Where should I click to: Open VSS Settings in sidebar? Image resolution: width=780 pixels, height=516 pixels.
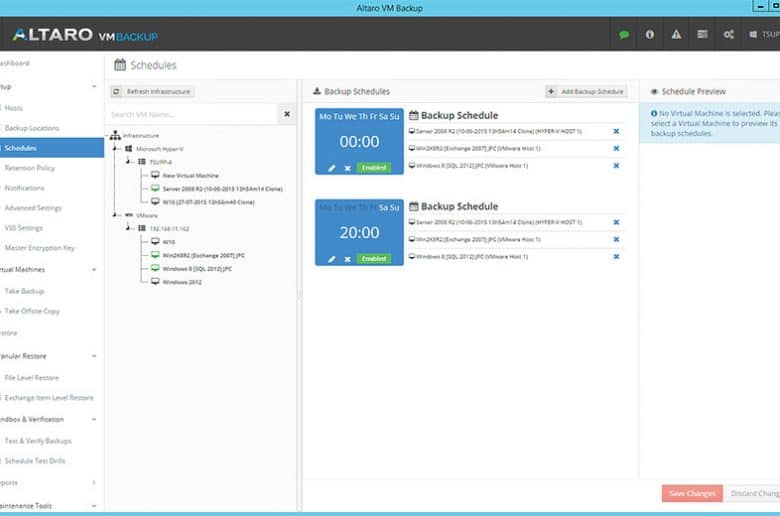[23, 227]
